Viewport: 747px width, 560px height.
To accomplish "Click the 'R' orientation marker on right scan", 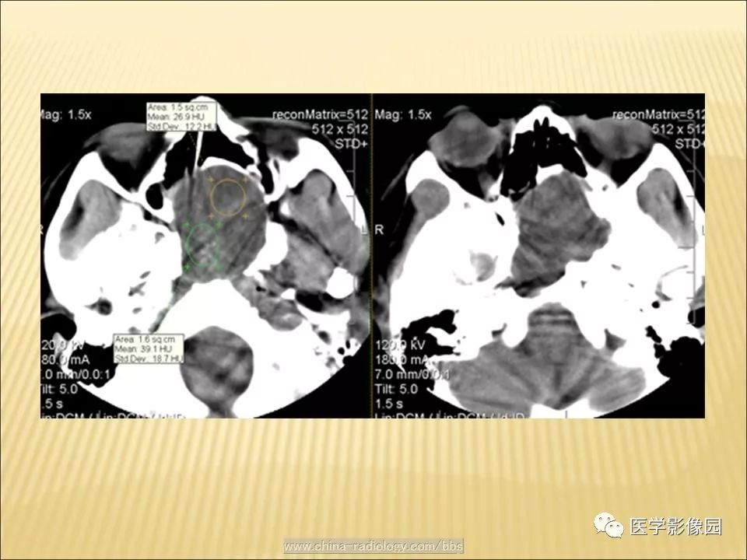I will [x=379, y=229].
